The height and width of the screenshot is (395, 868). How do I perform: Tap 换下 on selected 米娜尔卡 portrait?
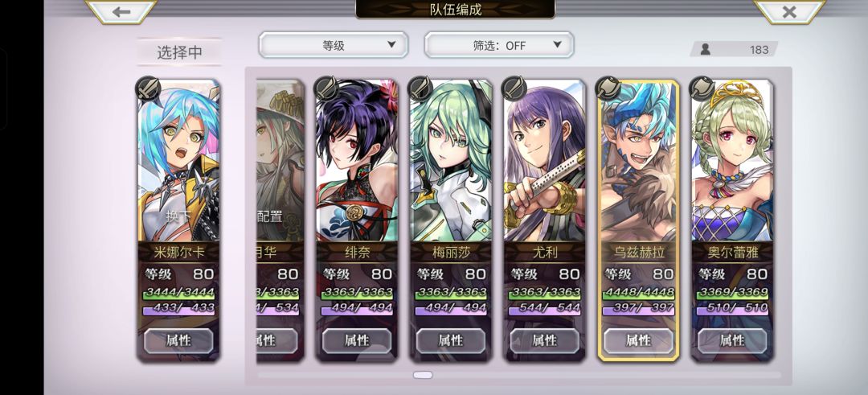tap(178, 216)
